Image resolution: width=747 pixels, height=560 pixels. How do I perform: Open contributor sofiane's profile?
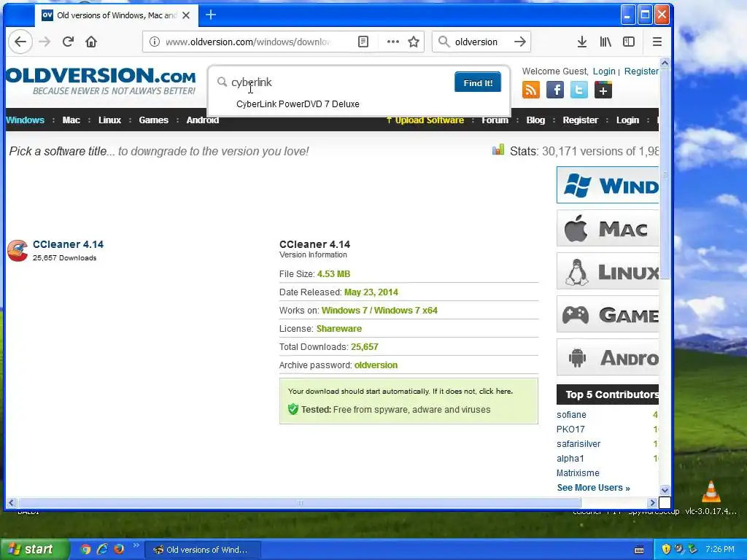(x=571, y=415)
